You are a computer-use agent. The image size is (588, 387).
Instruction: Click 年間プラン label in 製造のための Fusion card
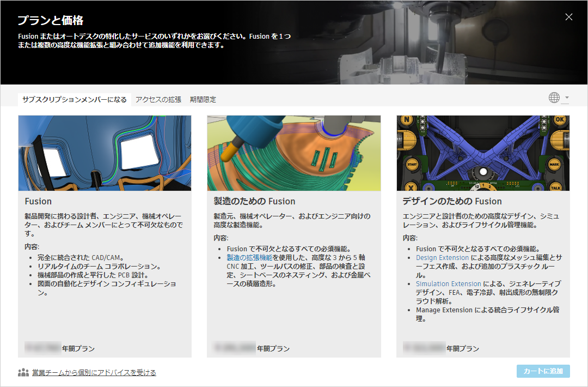tap(273, 349)
